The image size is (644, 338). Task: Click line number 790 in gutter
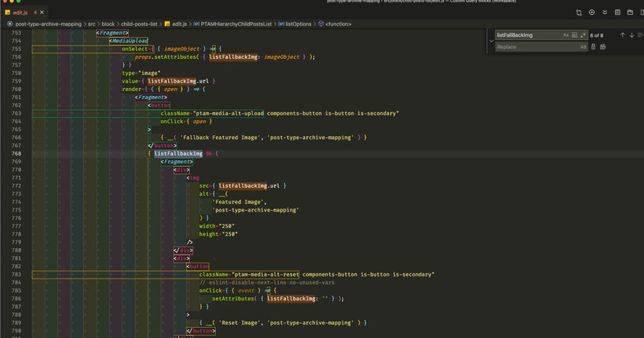pyautogui.click(x=16, y=331)
